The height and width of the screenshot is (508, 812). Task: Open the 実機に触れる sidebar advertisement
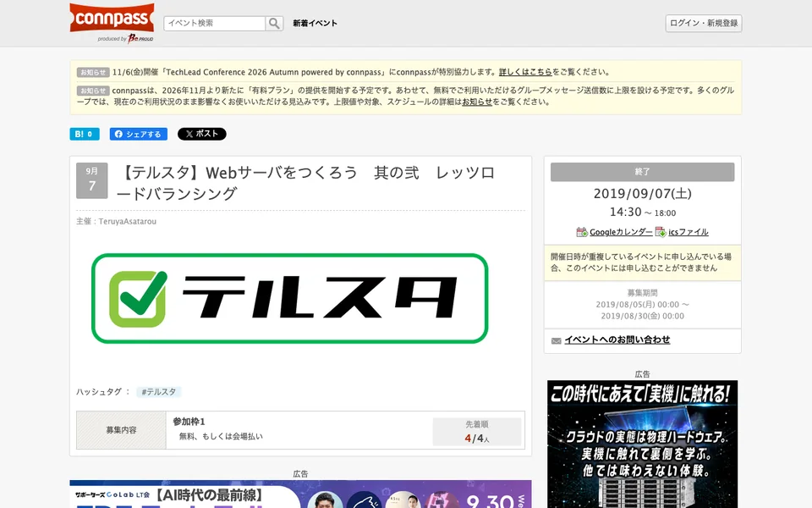(x=642, y=444)
